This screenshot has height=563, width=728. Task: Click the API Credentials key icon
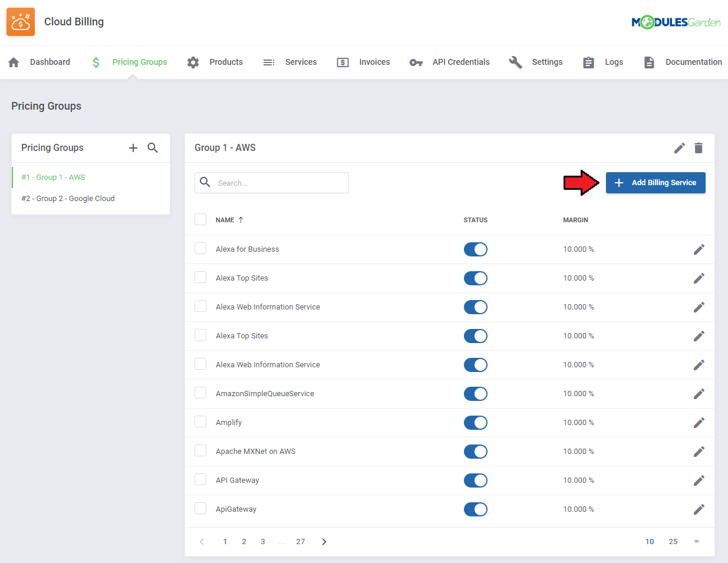pos(416,62)
